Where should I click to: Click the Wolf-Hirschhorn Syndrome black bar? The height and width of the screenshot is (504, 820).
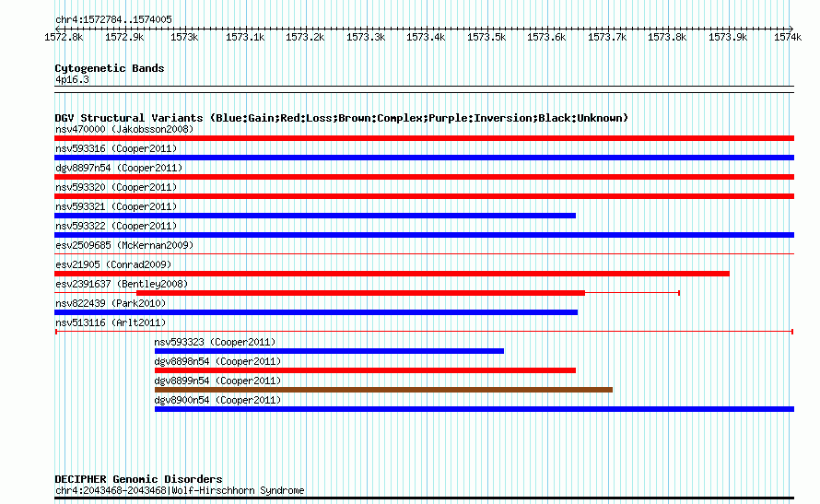[424, 498]
